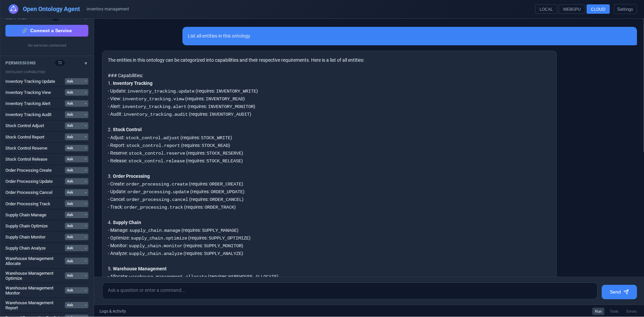This screenshot has width=644, height=317.
Task: Open the Inventory Tracking Update Ask dropdown
Action: coord(76,81)
